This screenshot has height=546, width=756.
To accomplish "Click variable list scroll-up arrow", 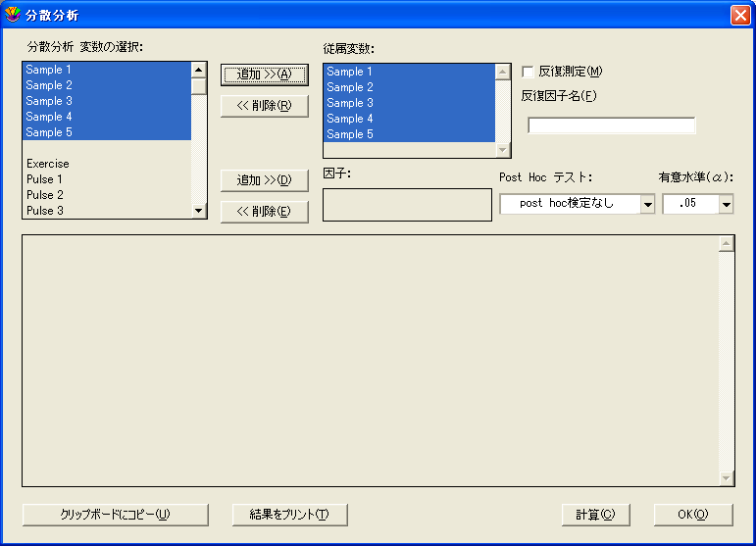I will click(199, 70).
